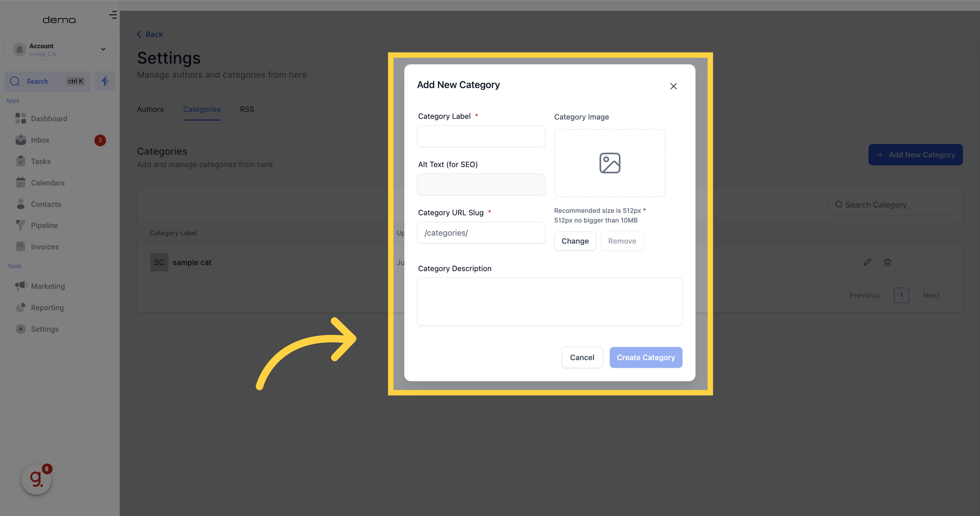Close the Add New Category dialog
The height and width of the screenshot is (516, 980).
point(673,86)
